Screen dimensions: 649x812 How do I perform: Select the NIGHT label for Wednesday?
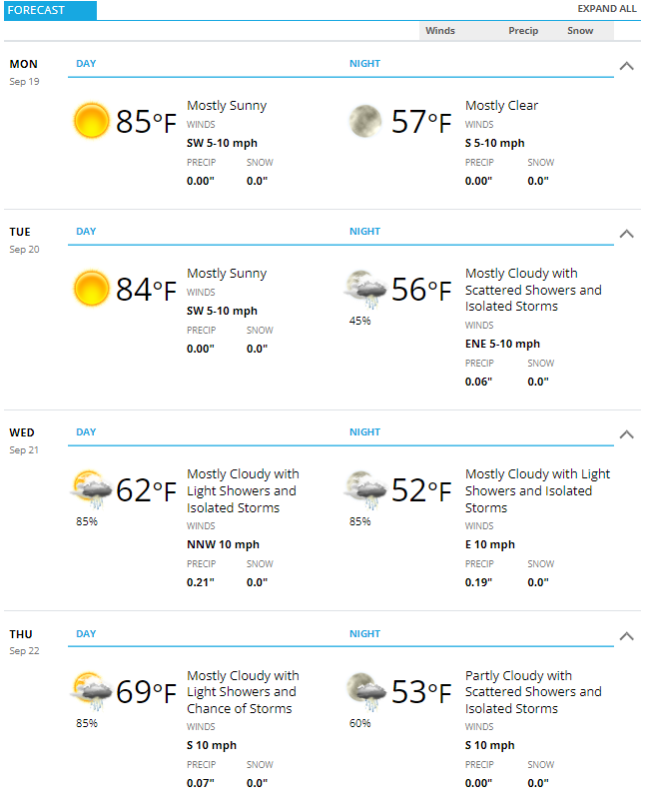[x=364, y=431]
